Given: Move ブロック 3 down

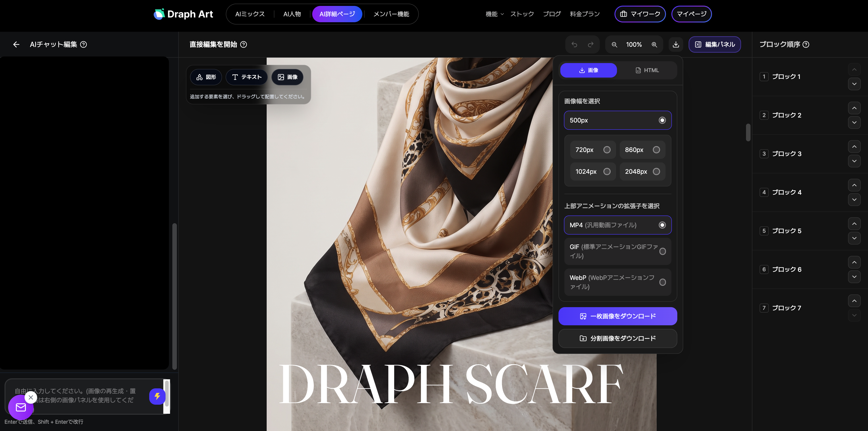Looking at the screenshot, I should [854, 161].
